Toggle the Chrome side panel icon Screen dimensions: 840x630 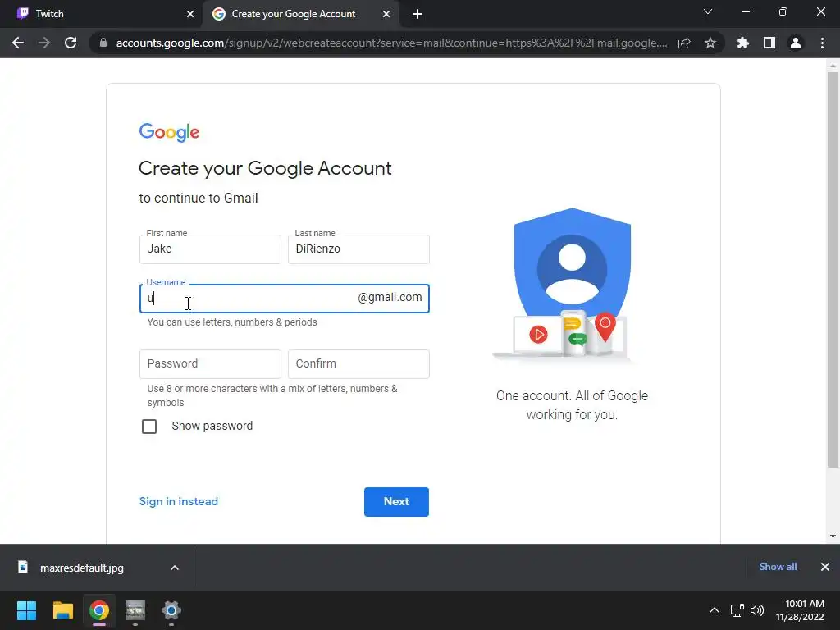pos(769,43)
